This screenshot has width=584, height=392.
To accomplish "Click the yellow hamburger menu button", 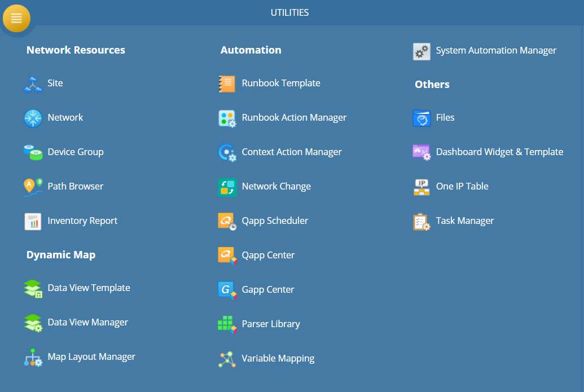I will click(x=16, y=18).
